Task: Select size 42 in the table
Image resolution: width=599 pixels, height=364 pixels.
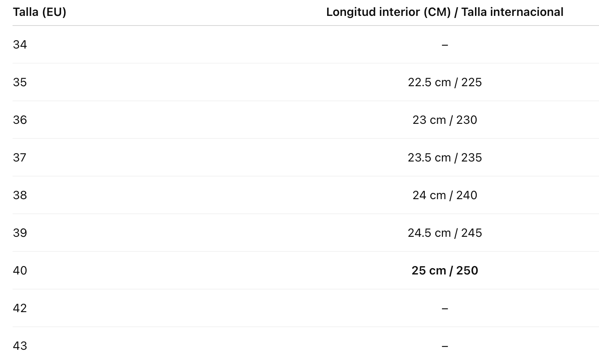Action: click(20, 308)
